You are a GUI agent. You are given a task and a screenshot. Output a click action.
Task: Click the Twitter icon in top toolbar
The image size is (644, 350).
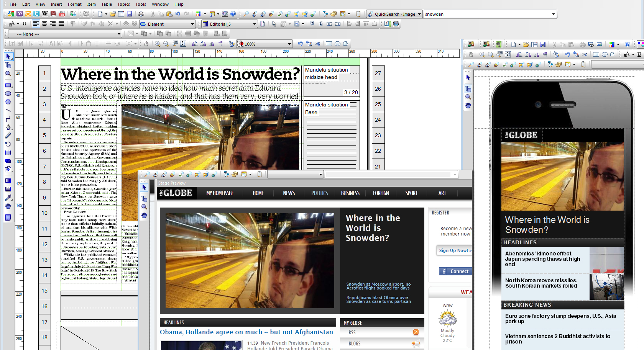pyautogui.click(x=36, y=14)
